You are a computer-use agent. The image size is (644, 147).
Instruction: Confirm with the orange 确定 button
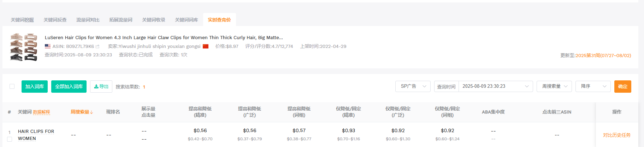tap(623, 86)
